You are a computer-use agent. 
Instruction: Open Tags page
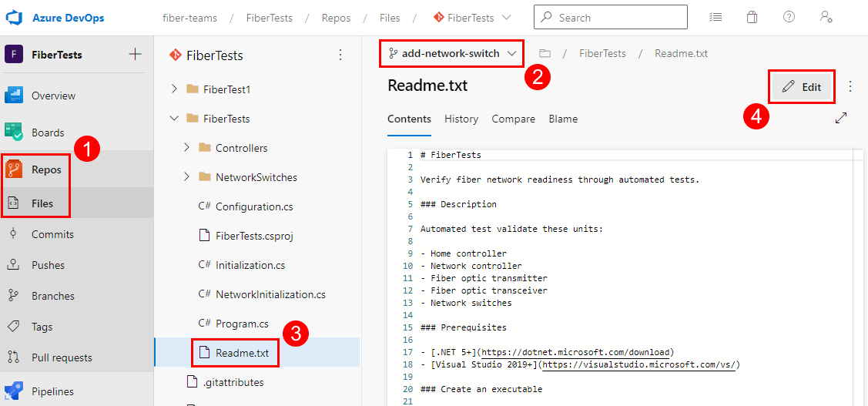pyautogui.click(x=42, y=327)
